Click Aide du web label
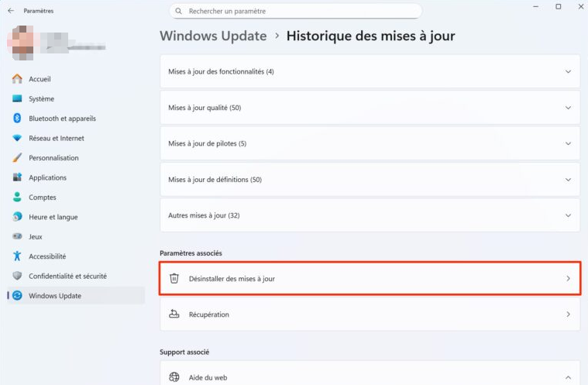Viewport: 588px width, 385px height. (x=208, y=377)
